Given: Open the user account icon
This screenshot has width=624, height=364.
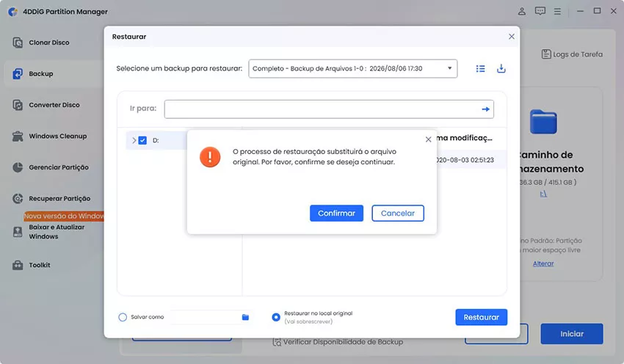Looking at the screenshot, I should 522,11.
